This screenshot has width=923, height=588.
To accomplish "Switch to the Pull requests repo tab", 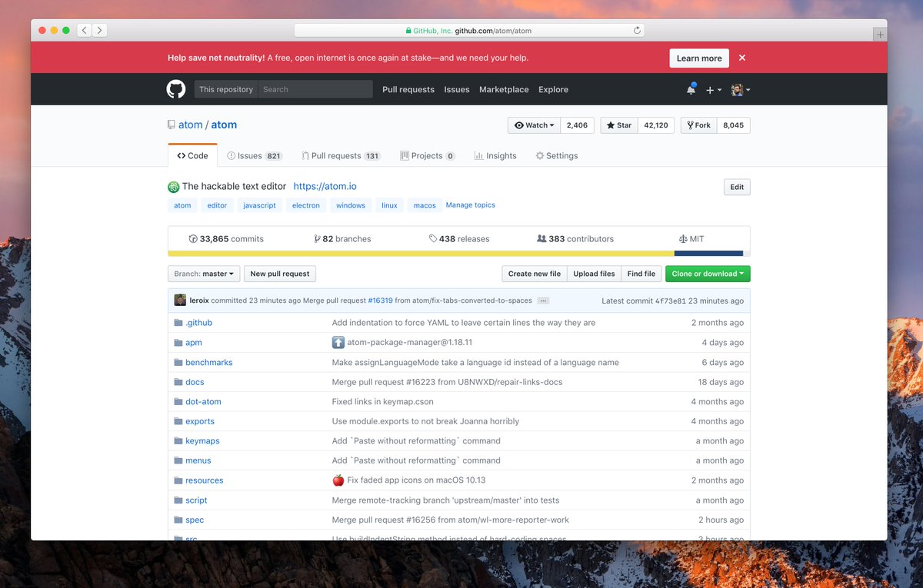I will 341,156.
